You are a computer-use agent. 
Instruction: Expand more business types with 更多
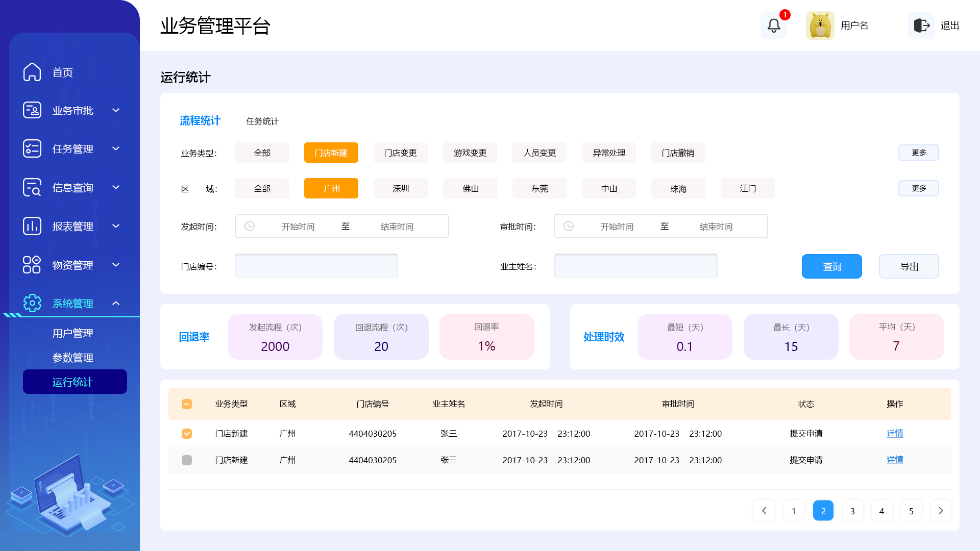point(918,153)
